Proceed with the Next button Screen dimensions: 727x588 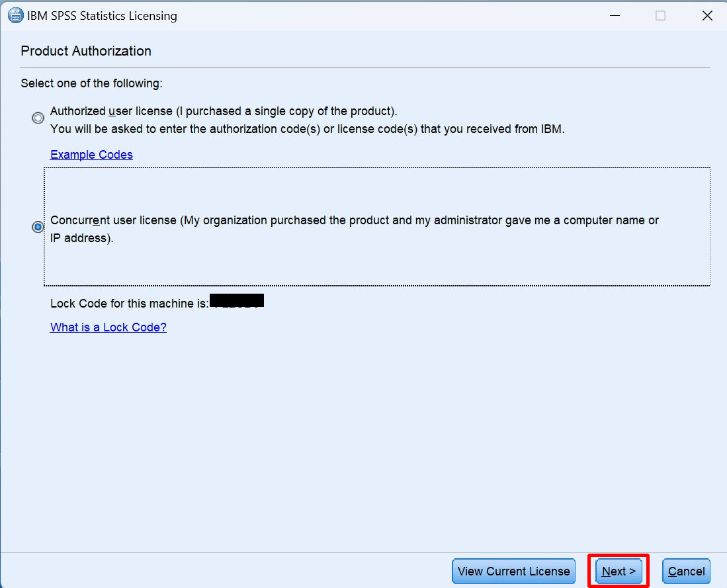pos(619,571)
